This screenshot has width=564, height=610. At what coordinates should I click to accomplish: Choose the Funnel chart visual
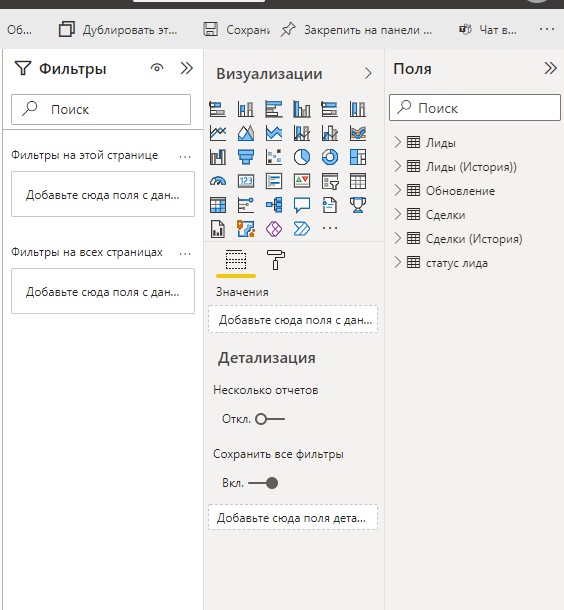(245, 157)
